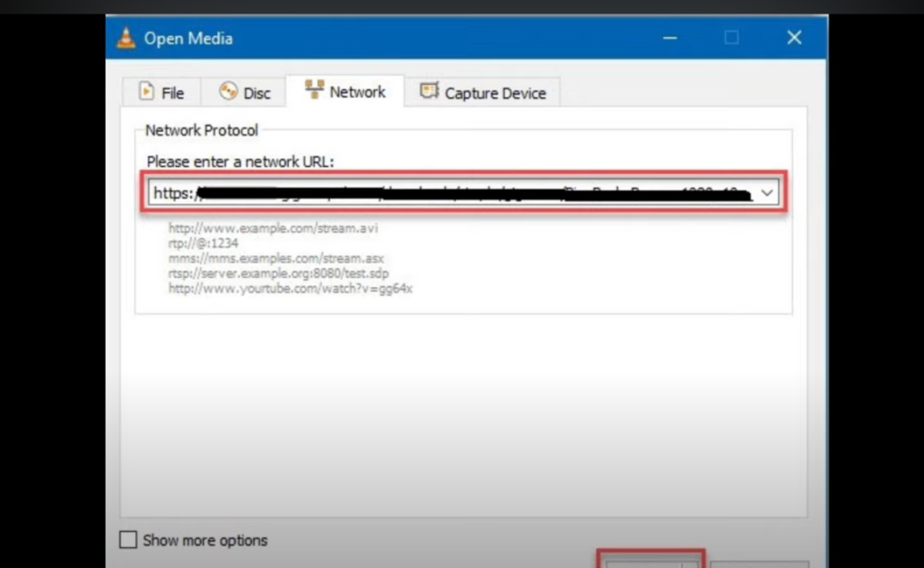
Task: Click the Open Media title text
Action: pos(188,38)
